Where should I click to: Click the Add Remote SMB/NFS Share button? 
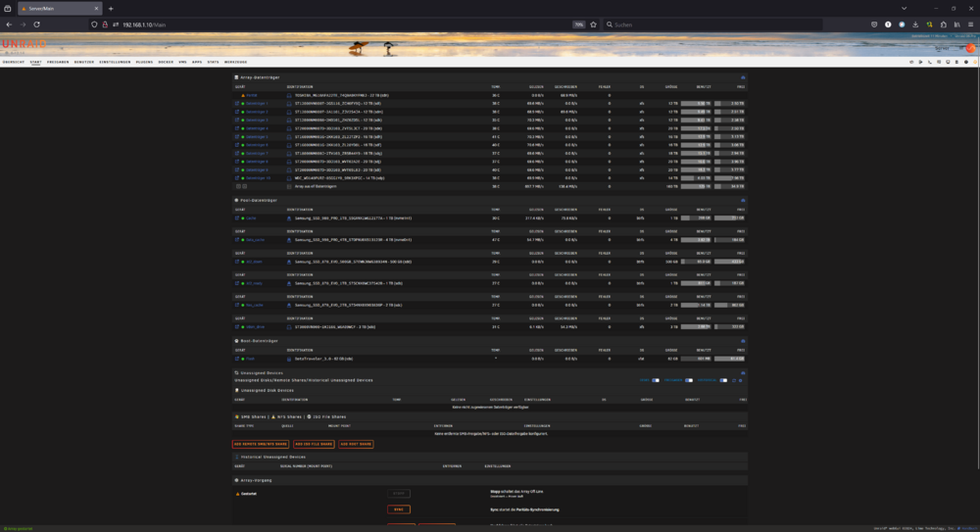click(x=261, y=445)
